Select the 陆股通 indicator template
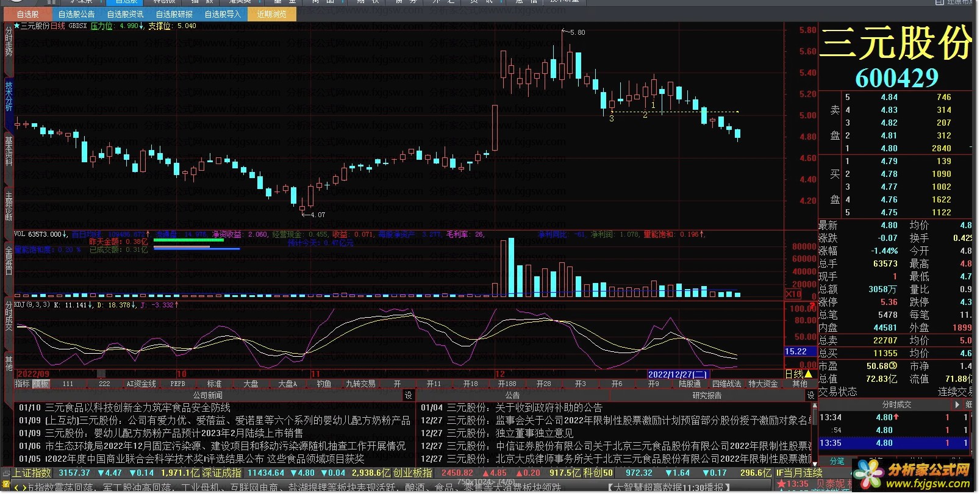 click(690, 384)
